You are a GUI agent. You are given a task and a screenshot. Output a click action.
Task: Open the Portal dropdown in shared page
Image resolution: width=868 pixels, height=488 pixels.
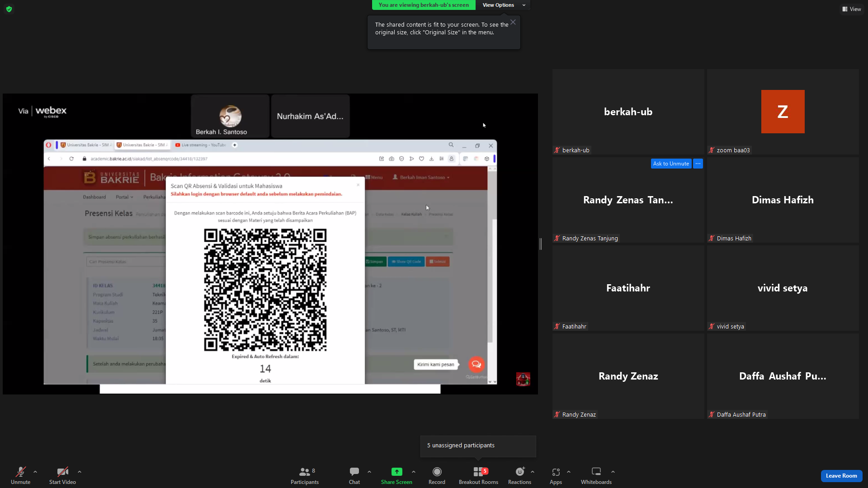pos(124,197)
